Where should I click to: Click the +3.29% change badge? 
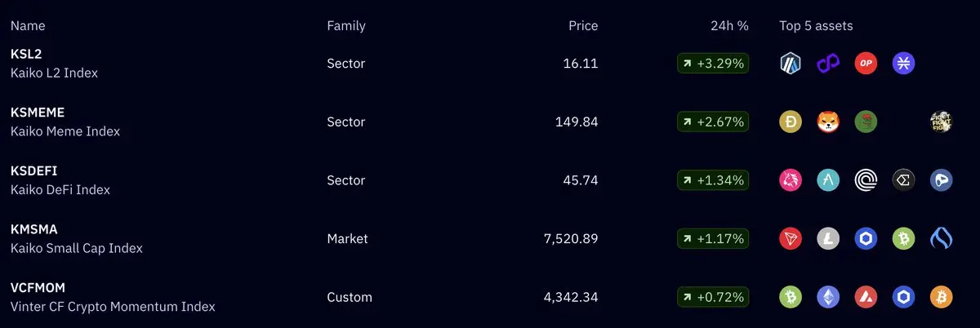pos(713,63)
